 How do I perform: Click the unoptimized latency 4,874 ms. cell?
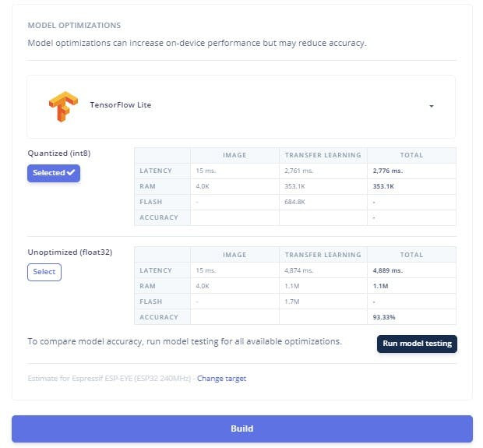[x=301, y=270]
